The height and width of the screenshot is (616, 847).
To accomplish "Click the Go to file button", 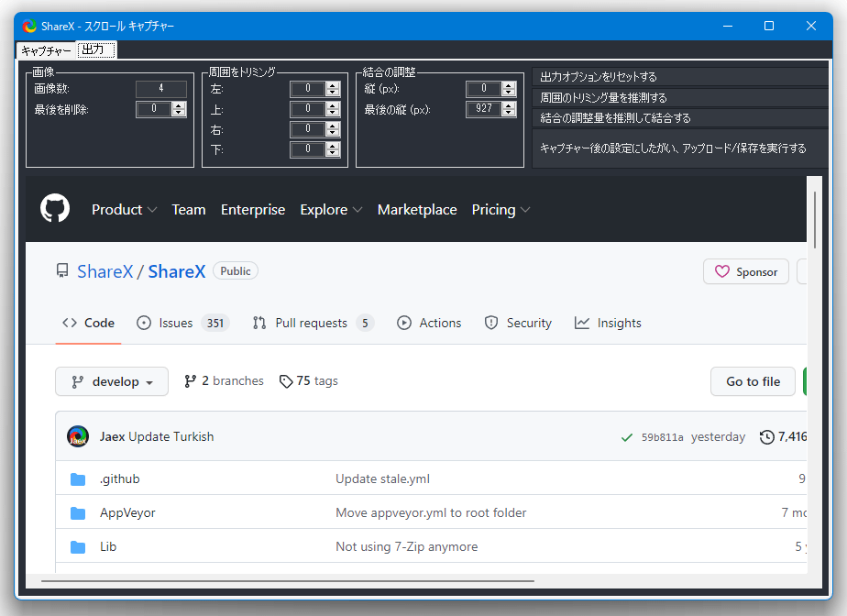I will click(753, 381).
